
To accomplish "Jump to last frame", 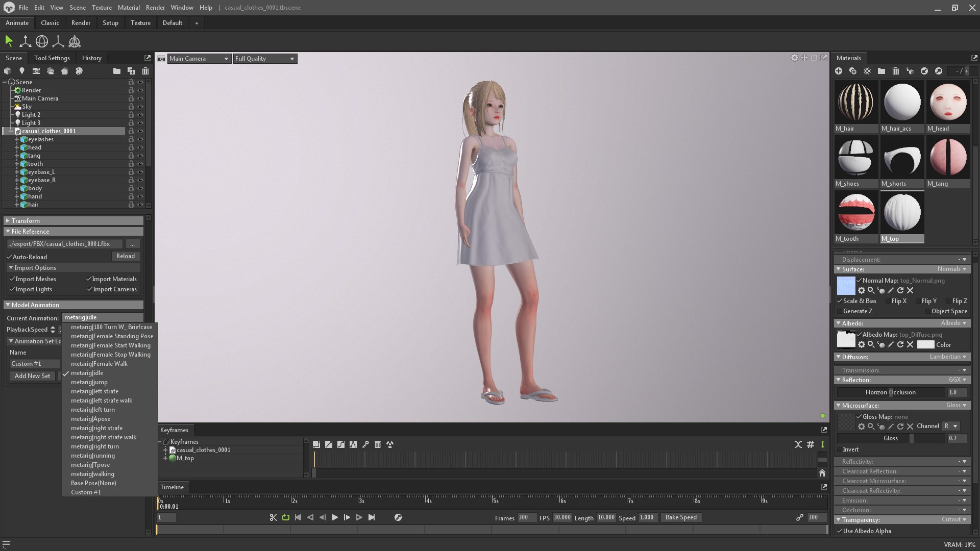I will pos(372,517).
